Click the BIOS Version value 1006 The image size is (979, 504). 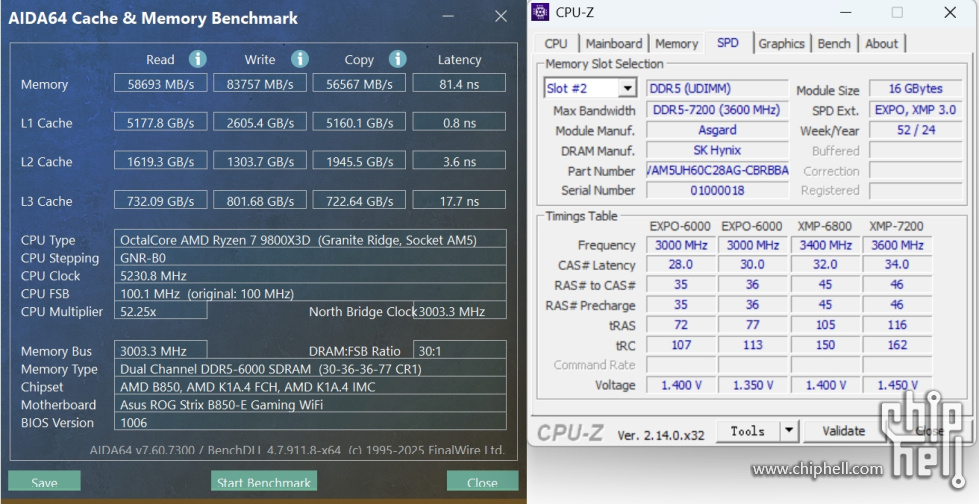pos(310,422)
